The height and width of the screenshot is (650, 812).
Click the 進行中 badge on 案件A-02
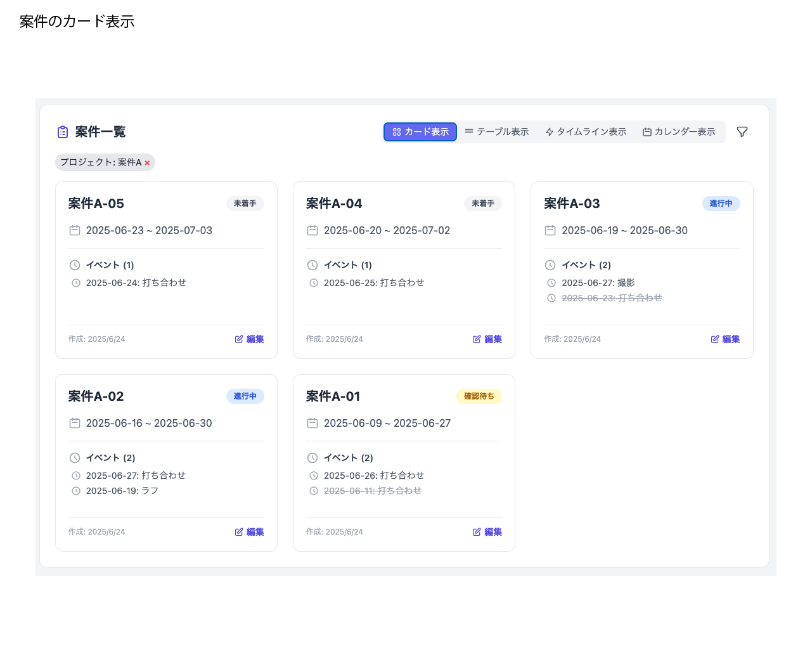click(x=245, y=396)
